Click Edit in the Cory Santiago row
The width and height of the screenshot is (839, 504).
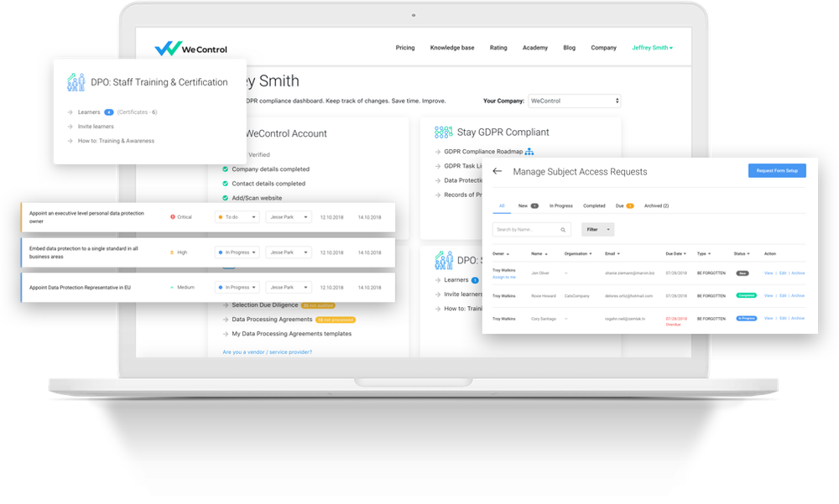pos(783,319)
